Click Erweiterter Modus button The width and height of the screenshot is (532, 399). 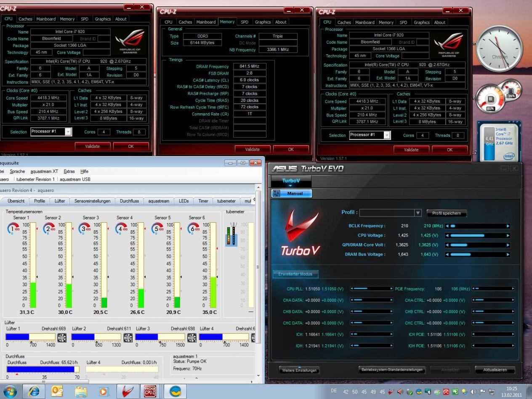[295, 274]
